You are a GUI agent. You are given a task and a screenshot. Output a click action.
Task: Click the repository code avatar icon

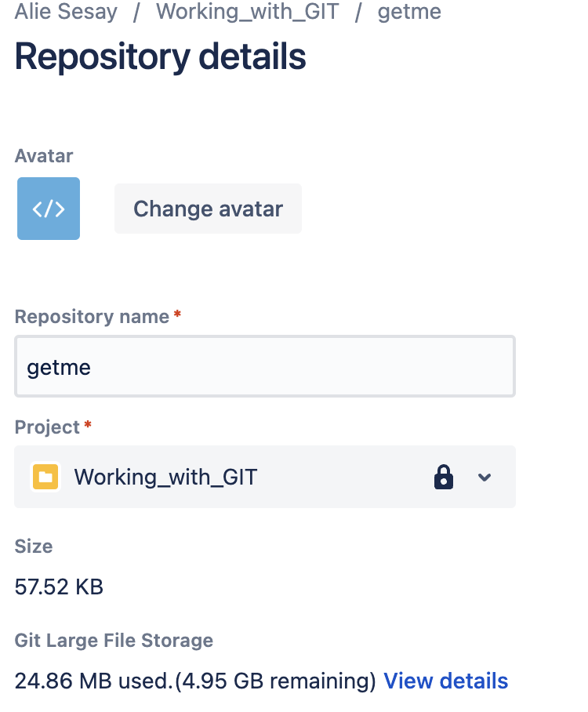(x=49, y=209)
